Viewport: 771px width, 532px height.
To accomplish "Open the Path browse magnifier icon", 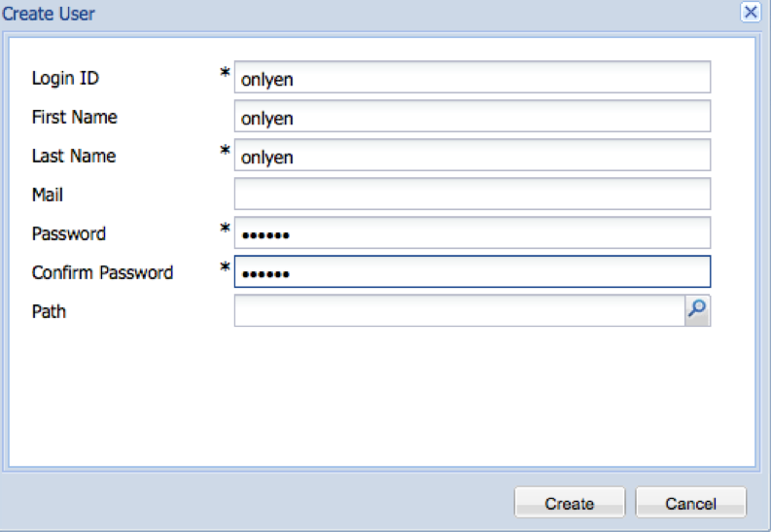I will click(x=697, y=310).
